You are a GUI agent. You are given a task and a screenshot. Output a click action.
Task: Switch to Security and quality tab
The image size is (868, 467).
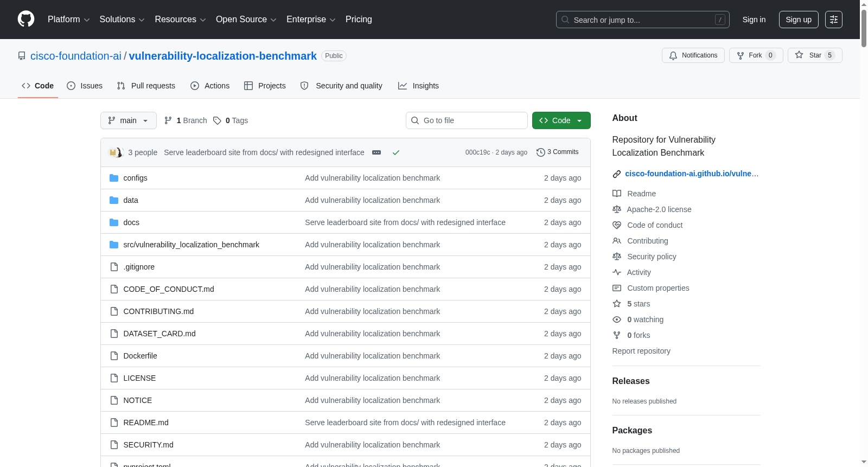pos(341,86)
